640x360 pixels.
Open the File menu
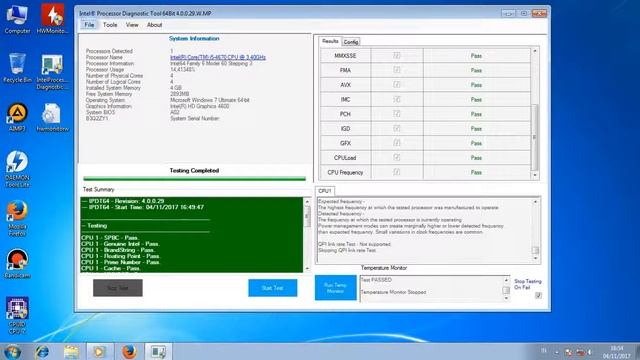89,25
